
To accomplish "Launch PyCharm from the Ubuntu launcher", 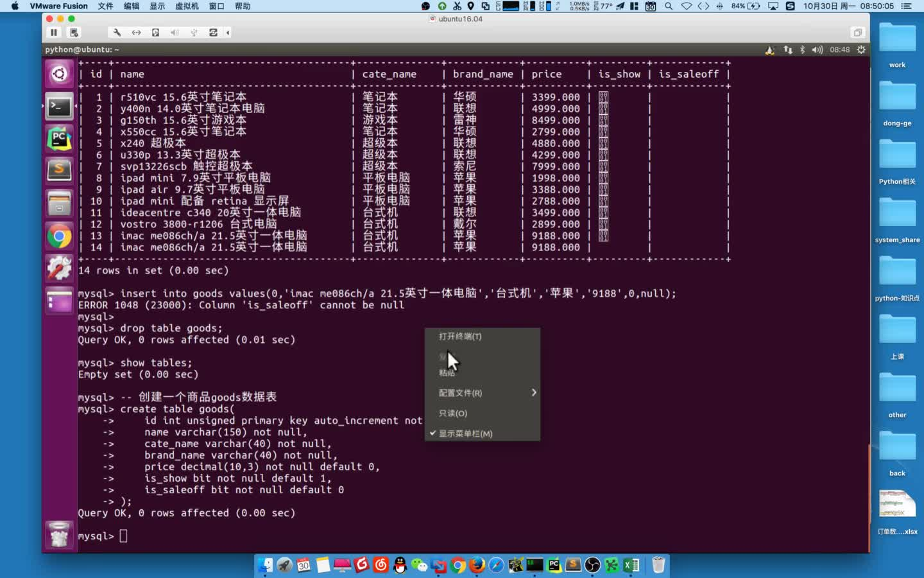I will coord(58,138).
